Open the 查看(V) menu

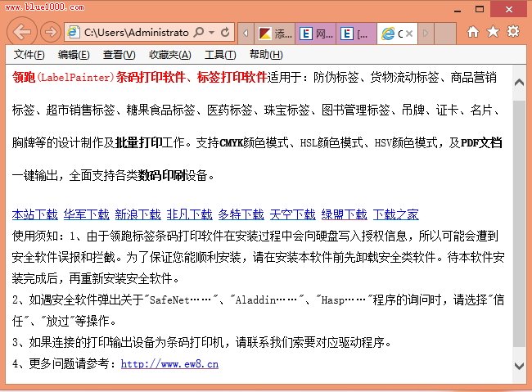tap(119, 55)
